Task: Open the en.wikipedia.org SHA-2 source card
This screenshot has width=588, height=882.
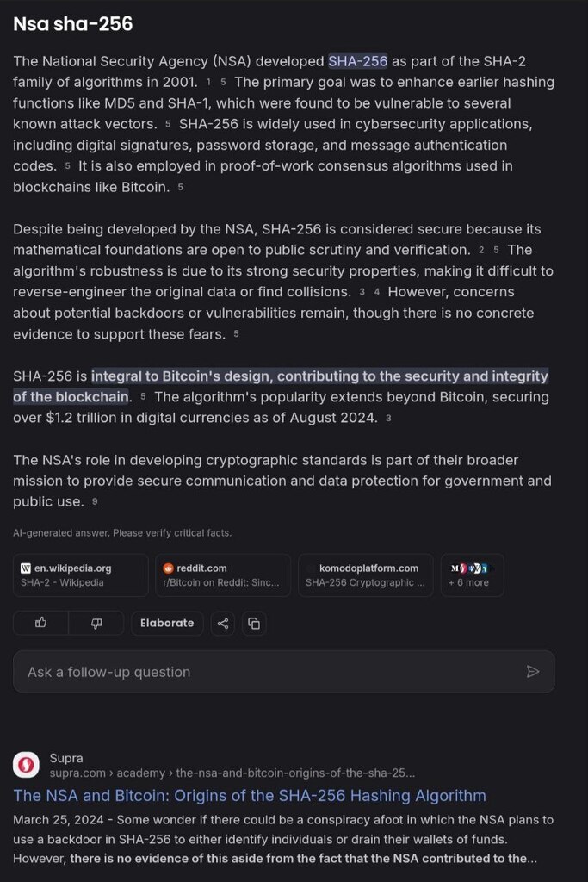Action: click(x=81, y=575)
